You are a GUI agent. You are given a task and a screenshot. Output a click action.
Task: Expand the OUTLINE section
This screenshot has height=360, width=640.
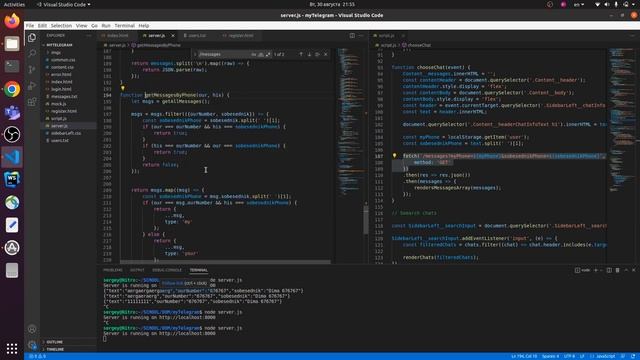54,342
